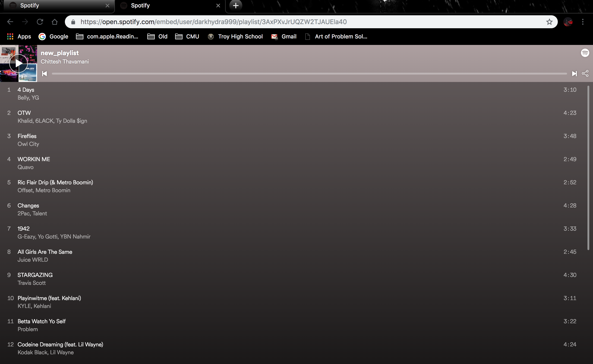Screen dimensions: 593x364
Task: Open the share icon menu
Action: coord(585,73)
